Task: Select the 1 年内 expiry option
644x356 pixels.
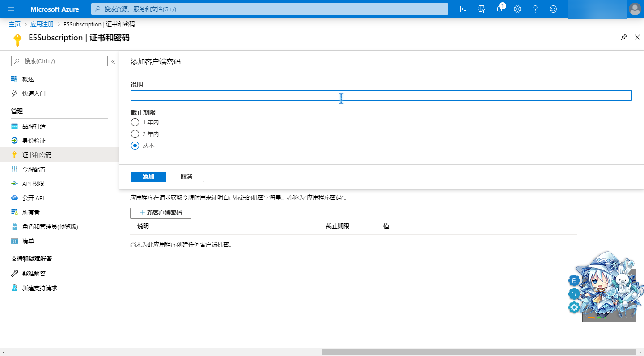Action: coord(135,122)
